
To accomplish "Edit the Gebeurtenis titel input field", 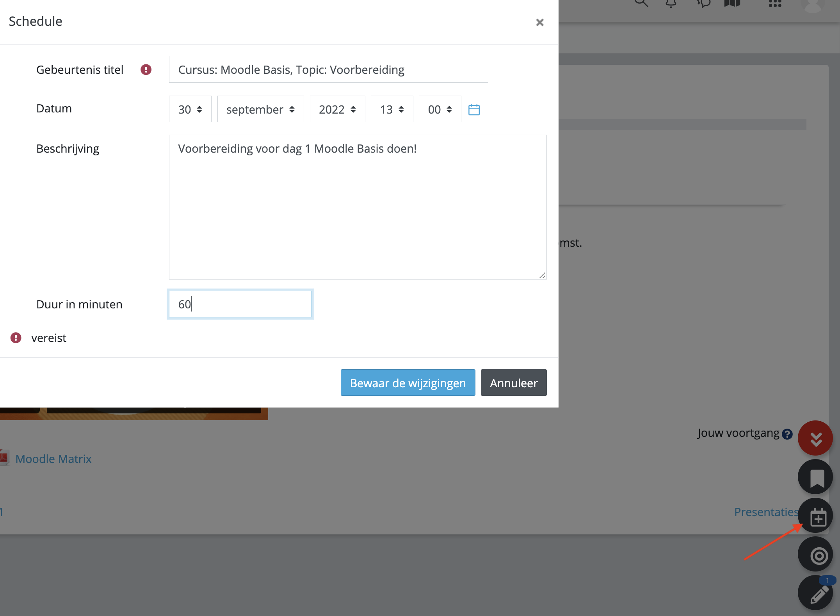I will (328, 69).
